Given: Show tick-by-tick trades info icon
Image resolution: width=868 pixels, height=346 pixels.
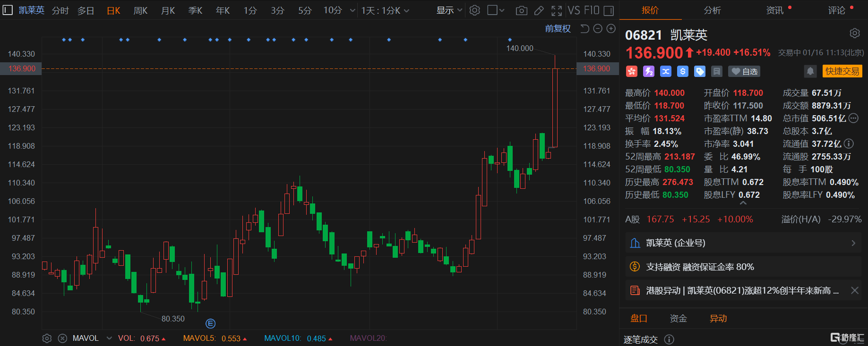Looking at the screenshot, I should click(x=669, y=339).
